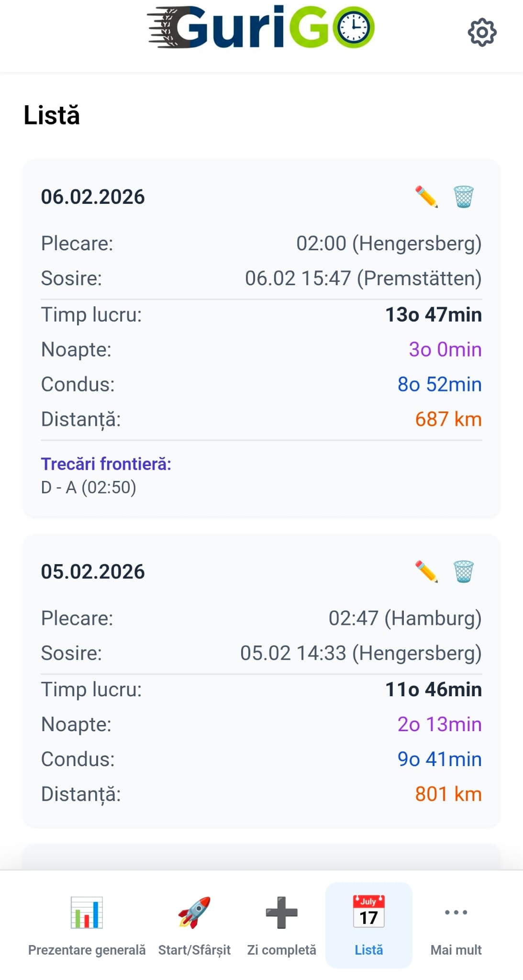Screen dimensions: 523x980
Task: Tap the 13o 47min work time value
Action: 433,315
